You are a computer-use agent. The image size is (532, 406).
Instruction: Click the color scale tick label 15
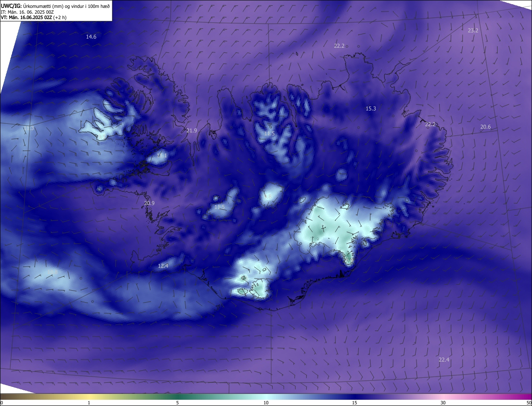pyautogui.click(x=355, y=403)
